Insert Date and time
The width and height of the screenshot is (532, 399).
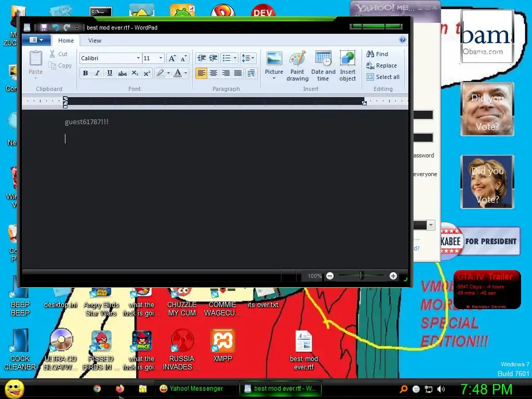[x=323, y=66]
